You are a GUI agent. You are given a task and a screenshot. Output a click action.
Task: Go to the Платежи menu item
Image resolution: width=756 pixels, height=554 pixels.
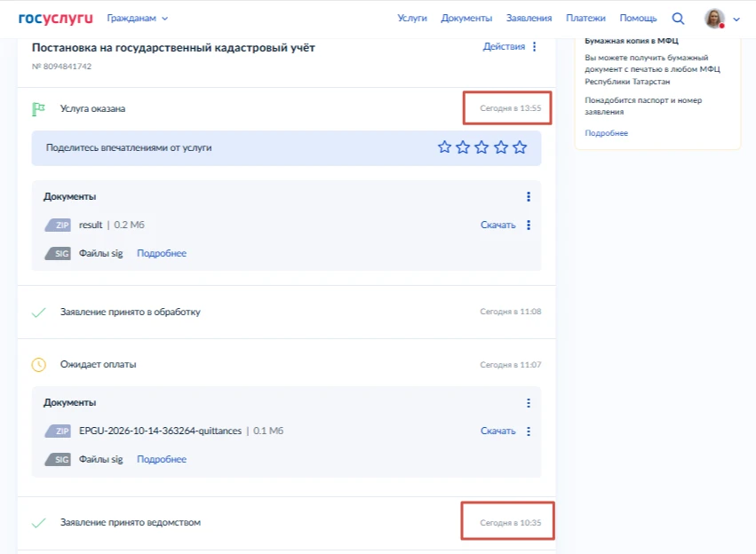coord(585,18)
